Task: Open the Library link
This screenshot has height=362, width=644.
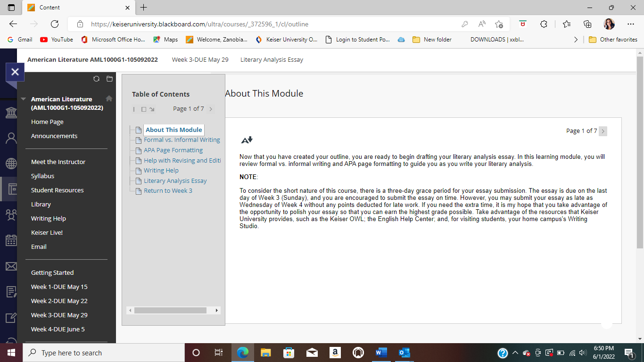Action: point(41,204)
